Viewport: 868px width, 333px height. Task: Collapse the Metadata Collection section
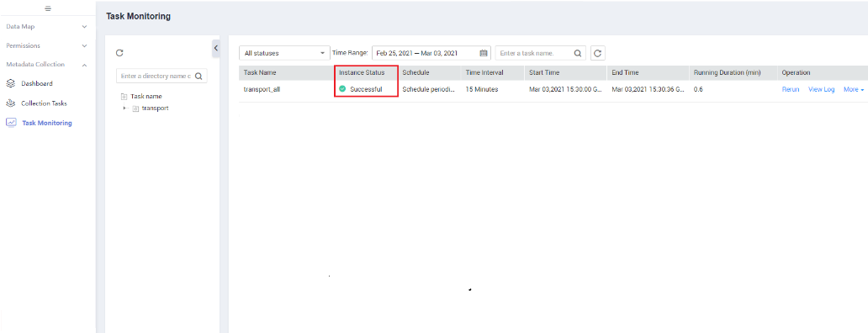click(47, 64)
